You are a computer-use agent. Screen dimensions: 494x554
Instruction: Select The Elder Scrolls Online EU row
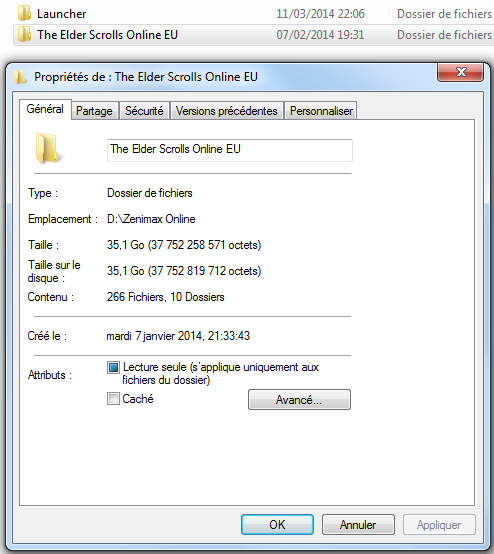click(x=254, y=35)
